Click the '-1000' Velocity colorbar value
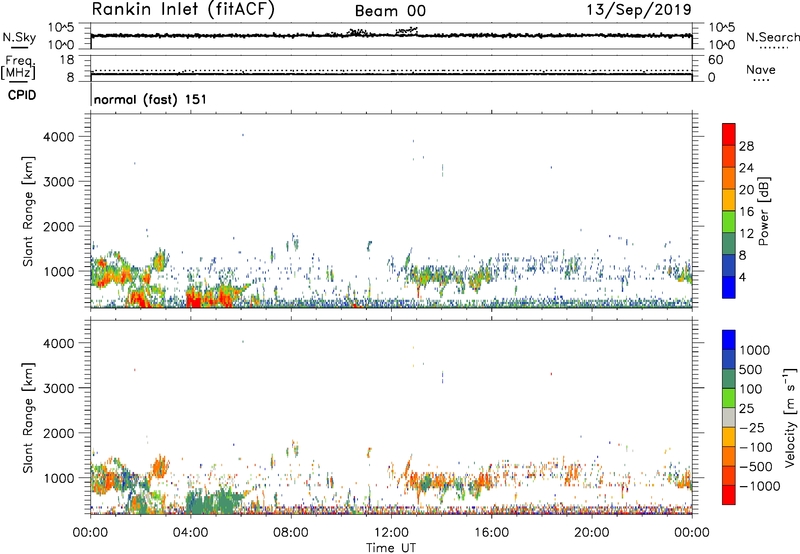 click(759, 486)
